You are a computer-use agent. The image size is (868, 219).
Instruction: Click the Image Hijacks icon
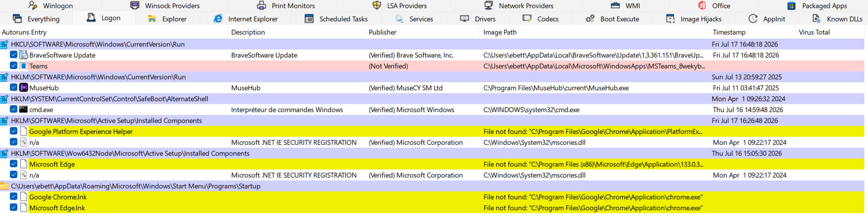tap(670, 18)
